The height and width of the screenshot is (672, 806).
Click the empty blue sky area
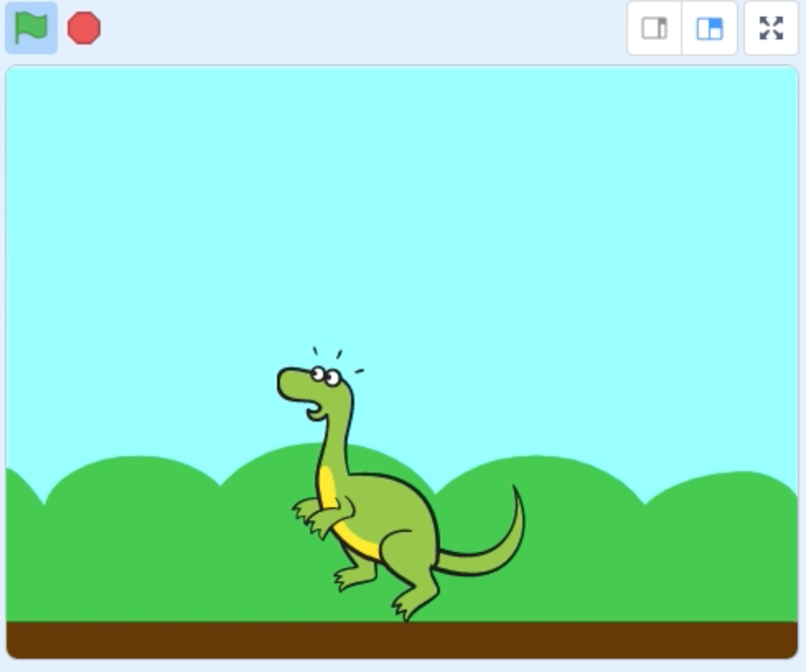coord(494,206)
